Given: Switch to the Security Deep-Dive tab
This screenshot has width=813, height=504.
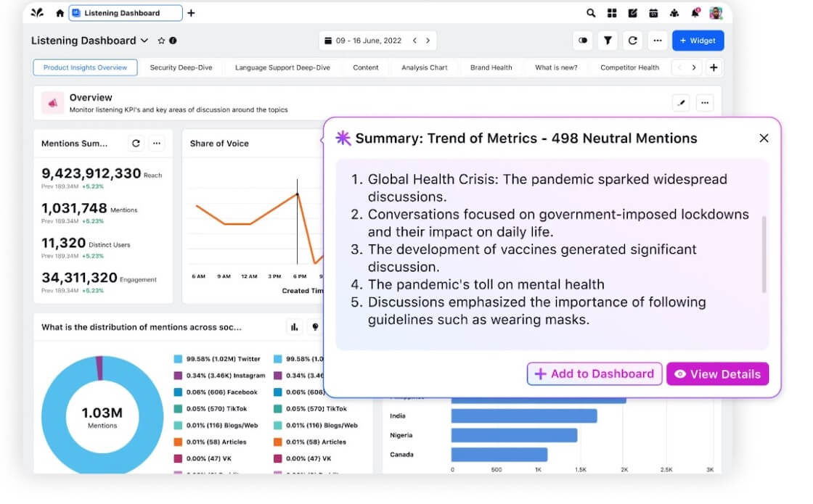Looking at the screenshot, I should tap(181, 67).
